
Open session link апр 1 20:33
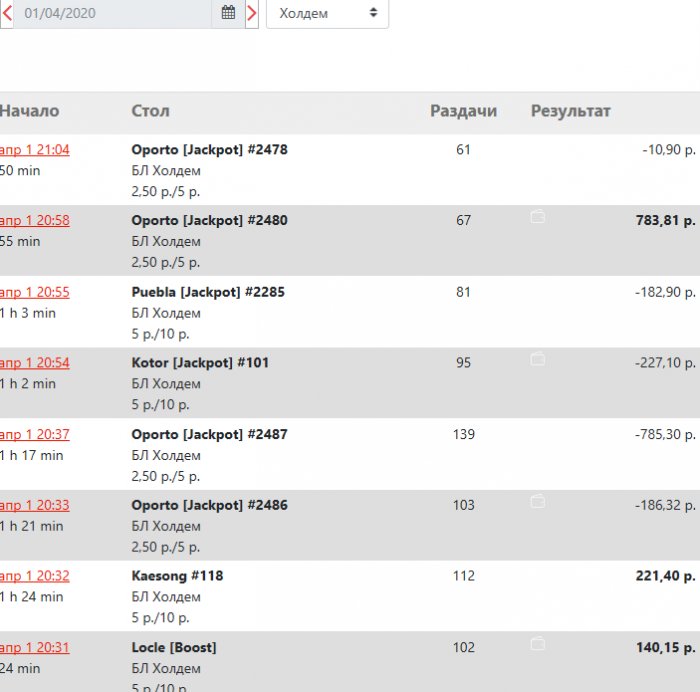[35, 505]
